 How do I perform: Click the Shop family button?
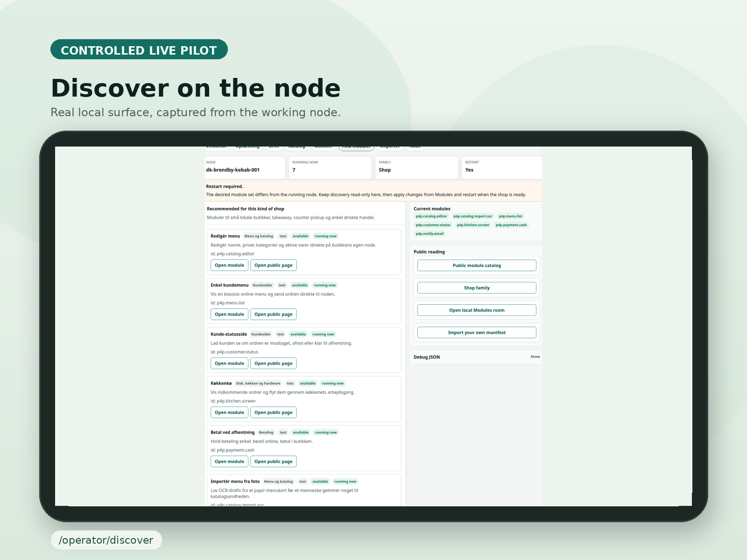tap(477, 287)
